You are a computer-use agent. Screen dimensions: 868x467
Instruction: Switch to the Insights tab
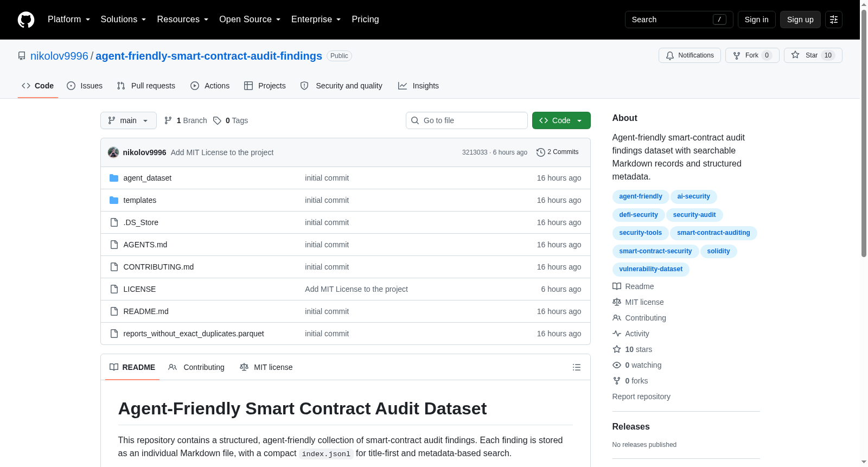(418, 86)
